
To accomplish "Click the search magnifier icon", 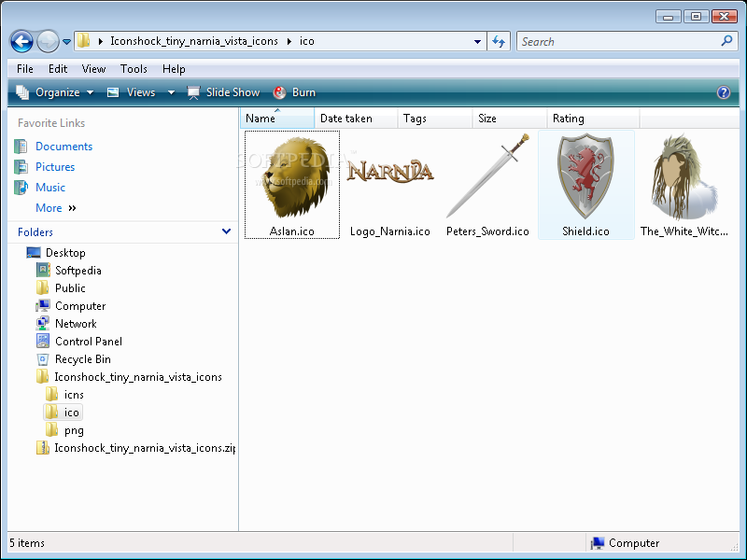I will [727, 41].
